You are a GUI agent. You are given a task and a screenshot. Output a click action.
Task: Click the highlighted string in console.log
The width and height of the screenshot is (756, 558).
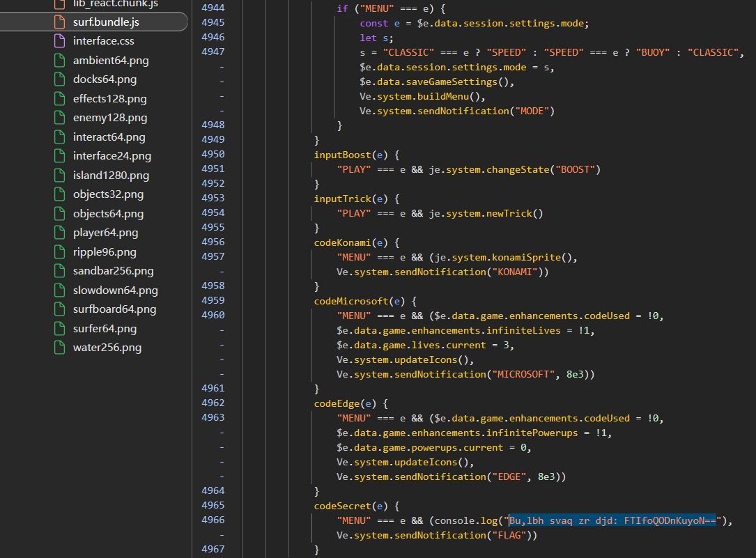[612, 520]
